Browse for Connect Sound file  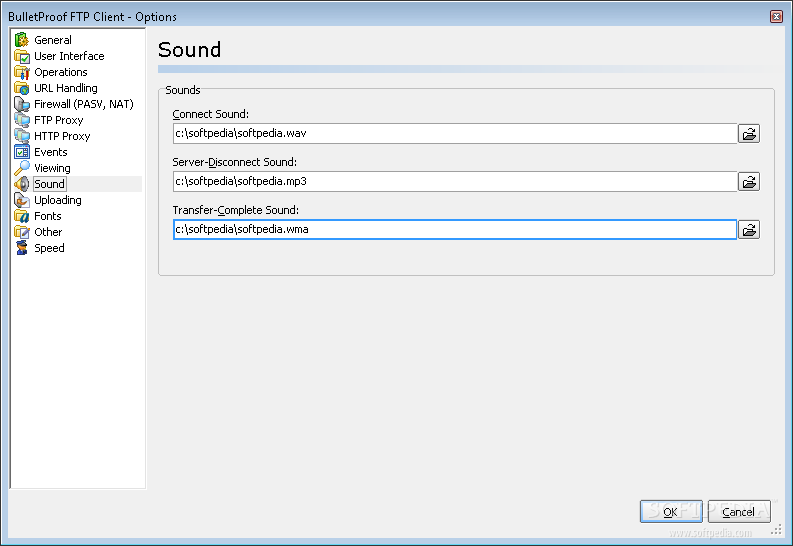pyautogui.click(x=749, y=133)
